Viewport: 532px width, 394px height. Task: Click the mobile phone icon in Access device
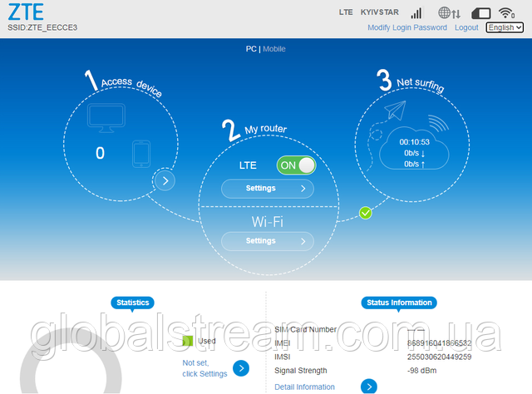141,154
